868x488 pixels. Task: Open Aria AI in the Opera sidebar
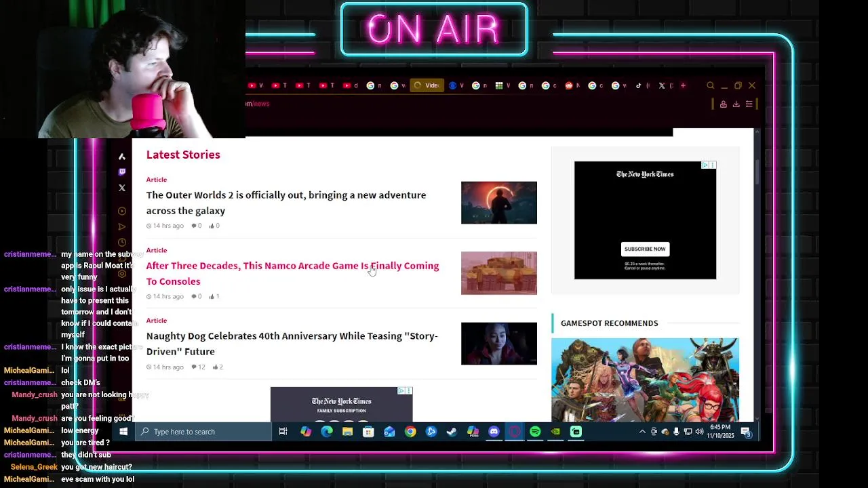click(122, 157)
